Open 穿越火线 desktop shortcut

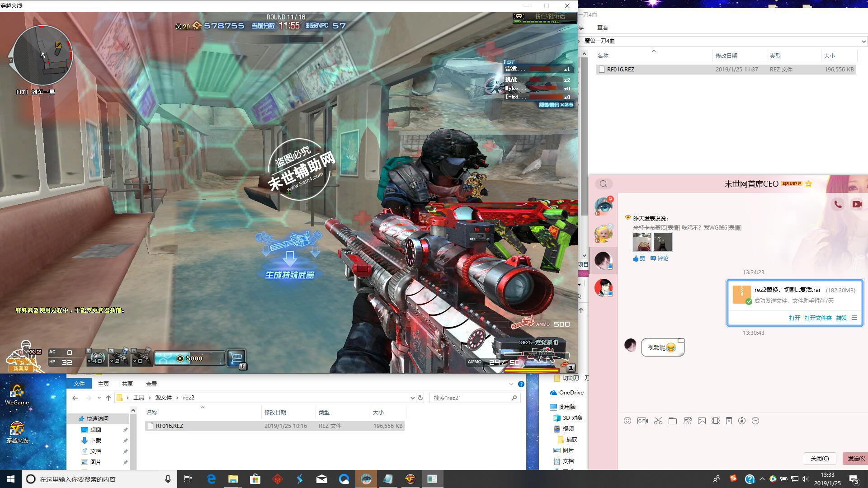pyautogui.click(x=17, y=432)
